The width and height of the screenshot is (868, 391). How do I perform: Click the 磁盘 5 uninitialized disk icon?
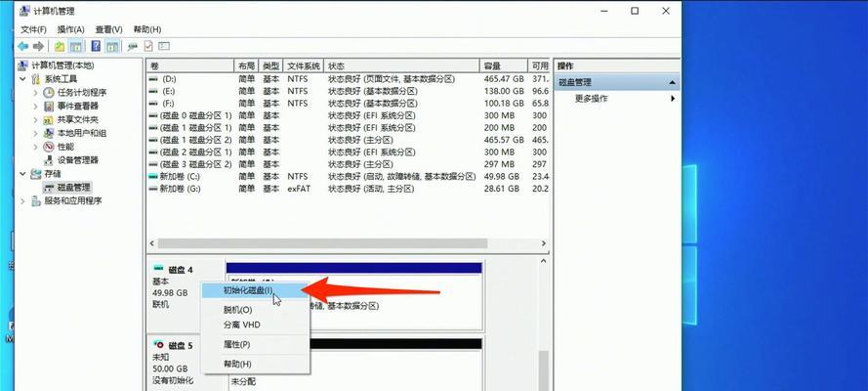158,345
